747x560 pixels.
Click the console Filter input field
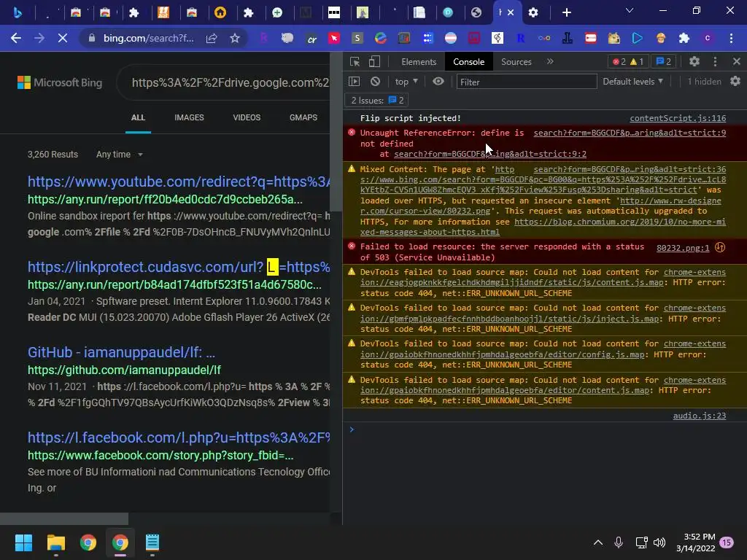click(x=527, y=82)
